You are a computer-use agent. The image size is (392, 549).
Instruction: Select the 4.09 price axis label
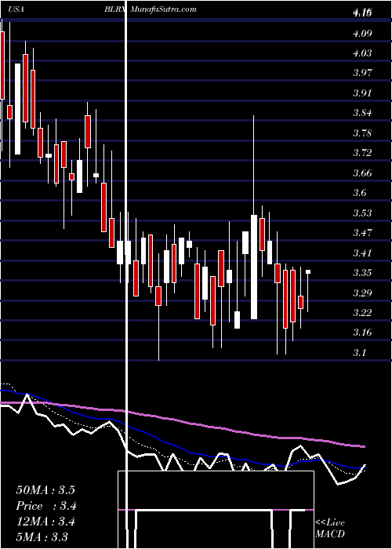(x=362, y=34)
